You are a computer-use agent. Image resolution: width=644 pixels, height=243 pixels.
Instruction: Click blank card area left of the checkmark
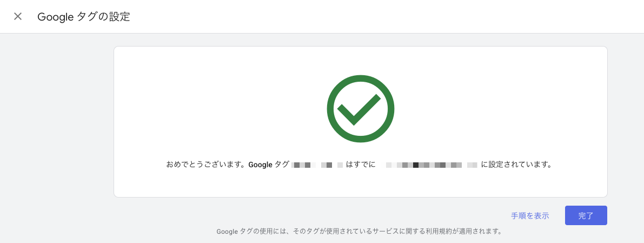[216, 108]
